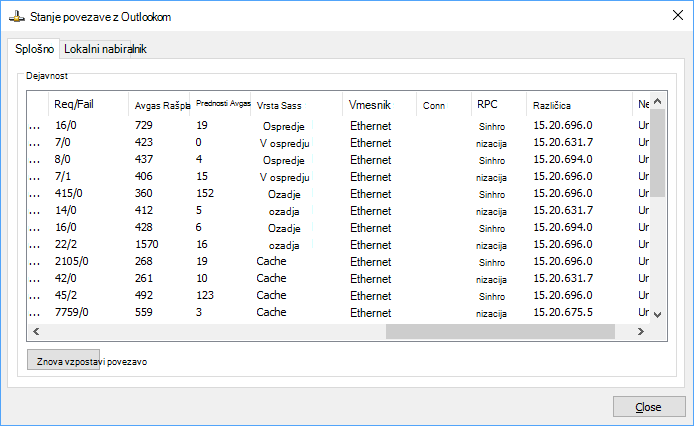Image resolution: width=694 pixels, height=426 pixels.
Task: Close the dialog with the X button
Action: (x=678, y=15)
